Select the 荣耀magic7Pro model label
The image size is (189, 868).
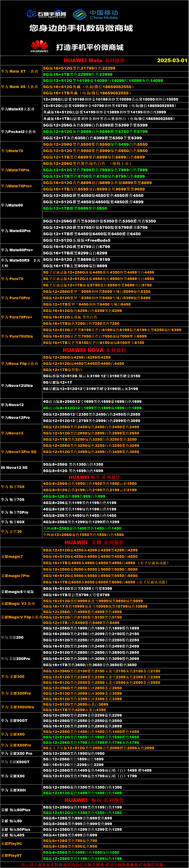[15, 576]
